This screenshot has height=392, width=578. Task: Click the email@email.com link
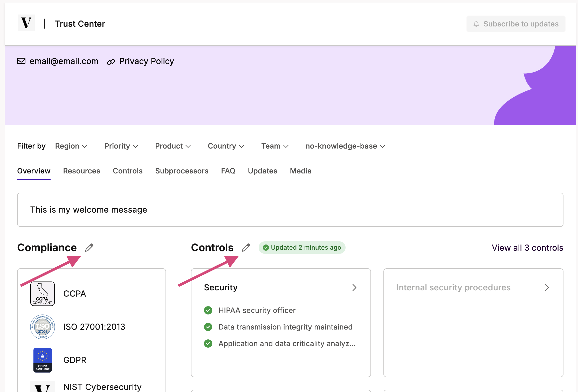64,61
